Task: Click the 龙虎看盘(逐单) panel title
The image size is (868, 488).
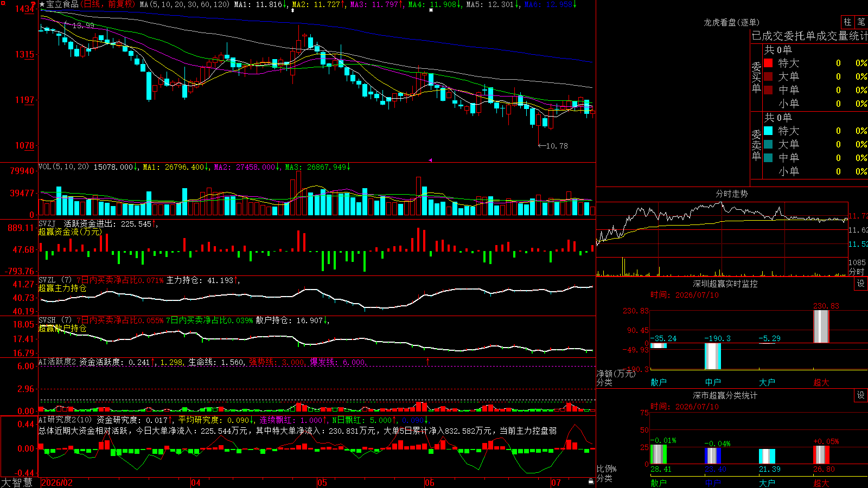Action: 731,22
